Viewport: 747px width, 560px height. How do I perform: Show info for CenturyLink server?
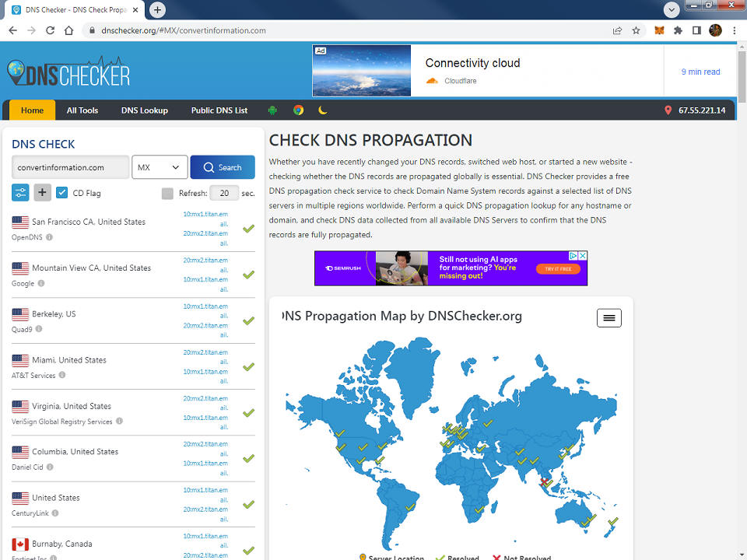pyautogui.click(x=55, y=513)
